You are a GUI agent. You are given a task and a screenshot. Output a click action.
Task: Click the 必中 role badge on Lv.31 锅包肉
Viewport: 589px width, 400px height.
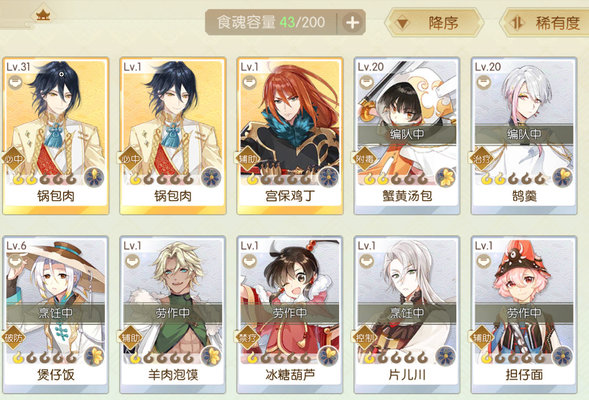click(14, 159)
